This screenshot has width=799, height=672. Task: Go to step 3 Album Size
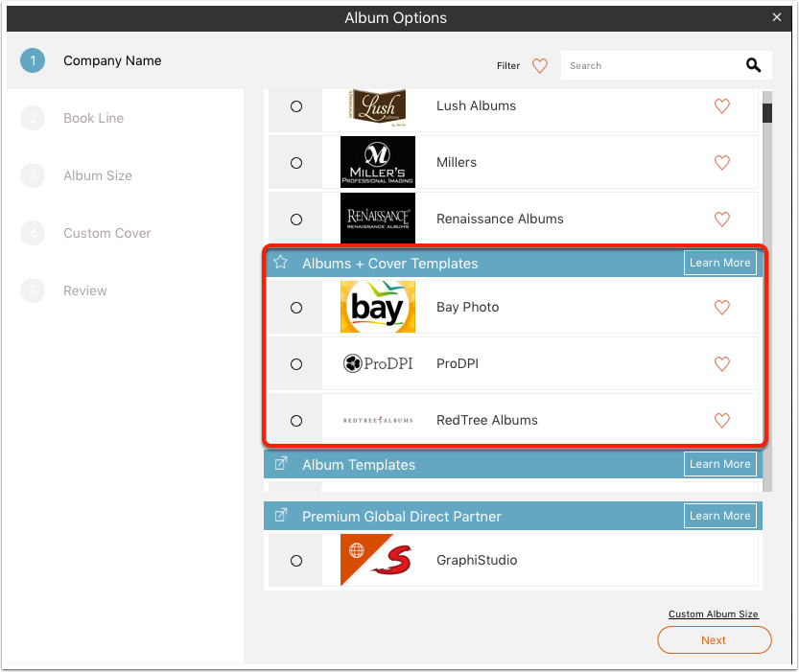[x=76, y=175]
